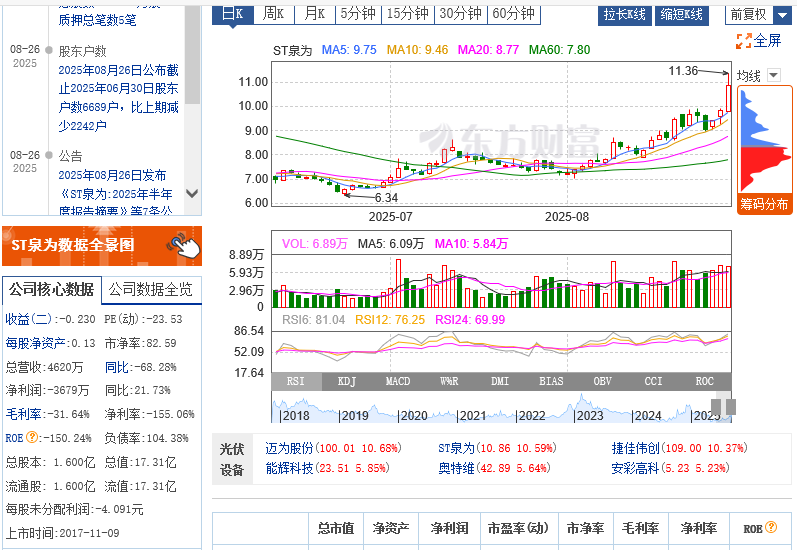
Task: Select the 30分钟 chart tab
Action: pos(461,14)
